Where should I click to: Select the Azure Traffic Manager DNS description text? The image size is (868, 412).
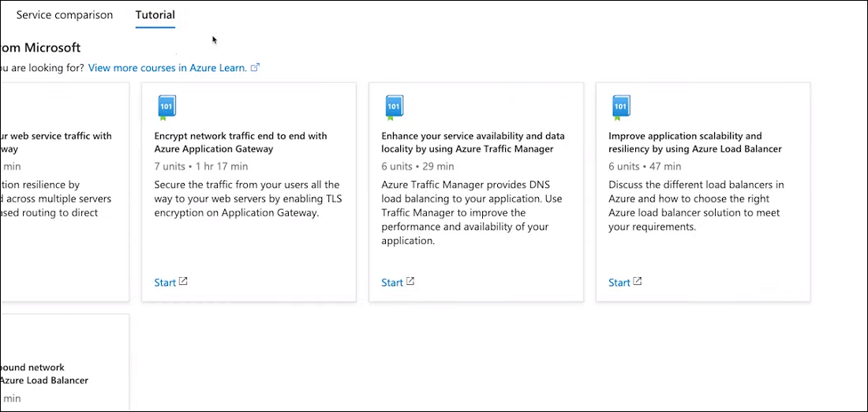point(472,213)
